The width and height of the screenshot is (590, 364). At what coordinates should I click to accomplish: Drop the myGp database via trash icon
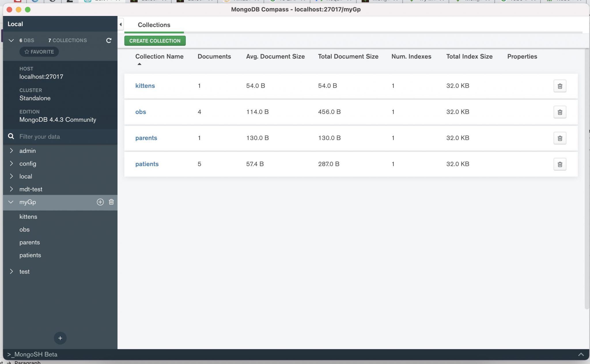pos(111,202)
